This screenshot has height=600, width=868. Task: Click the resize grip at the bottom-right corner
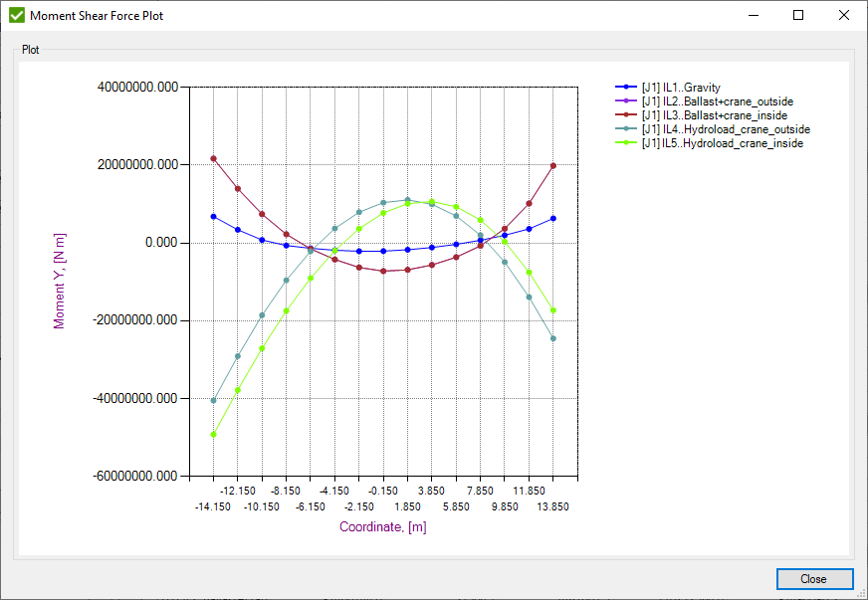(x=862, y=595)
